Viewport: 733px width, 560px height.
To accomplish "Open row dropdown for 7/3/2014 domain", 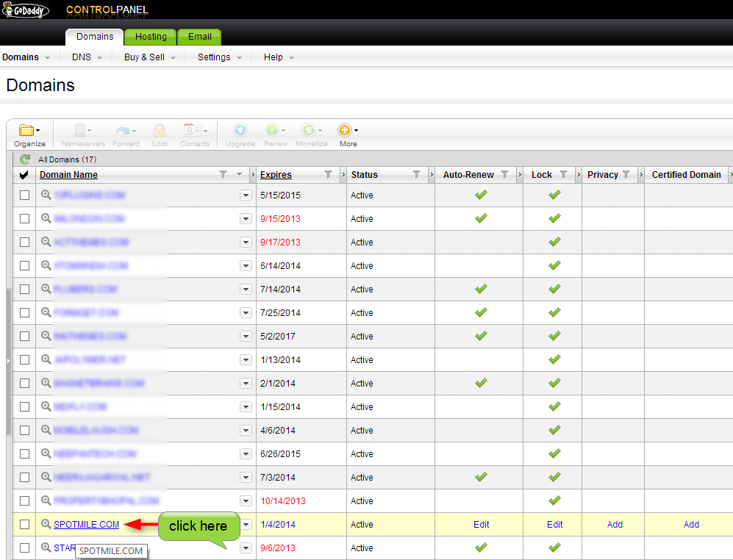I will pyautogui.click(x=246, y=477).
